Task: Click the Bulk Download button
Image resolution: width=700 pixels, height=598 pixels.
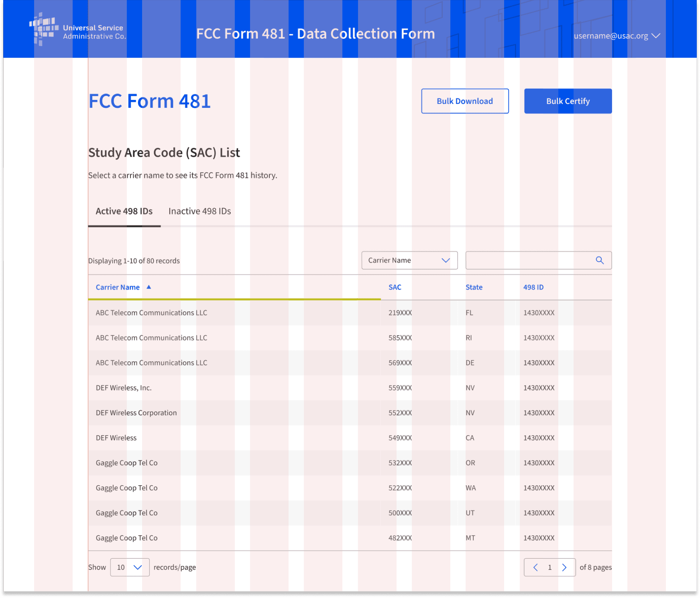Action: point(465,101)
